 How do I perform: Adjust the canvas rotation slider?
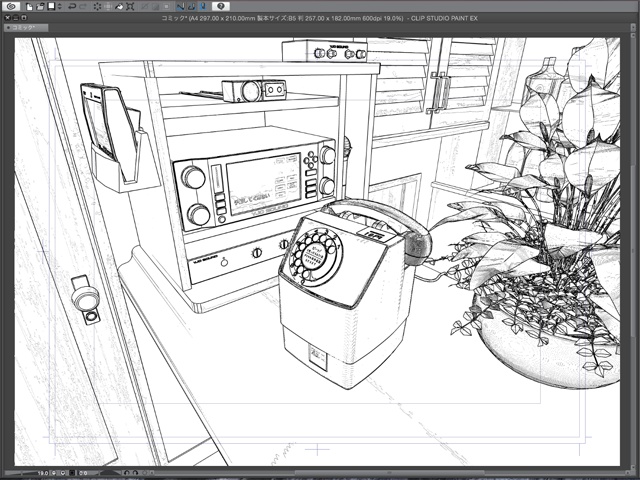109,473
